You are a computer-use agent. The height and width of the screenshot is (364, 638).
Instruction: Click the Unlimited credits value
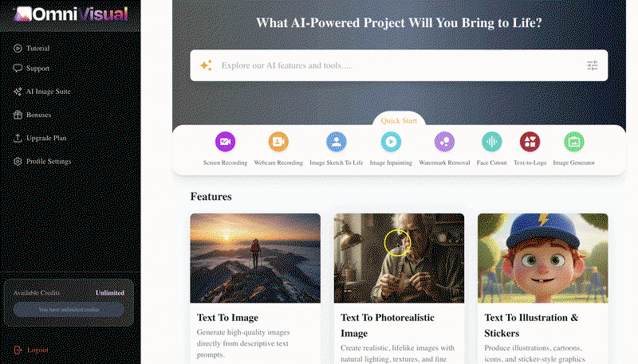[110, 293]
